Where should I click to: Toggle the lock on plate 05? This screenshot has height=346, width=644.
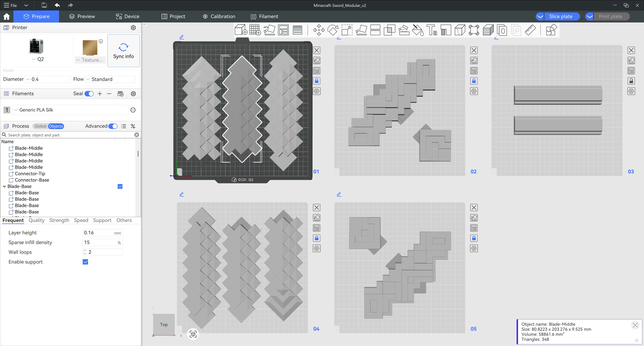tap(474, 238)
